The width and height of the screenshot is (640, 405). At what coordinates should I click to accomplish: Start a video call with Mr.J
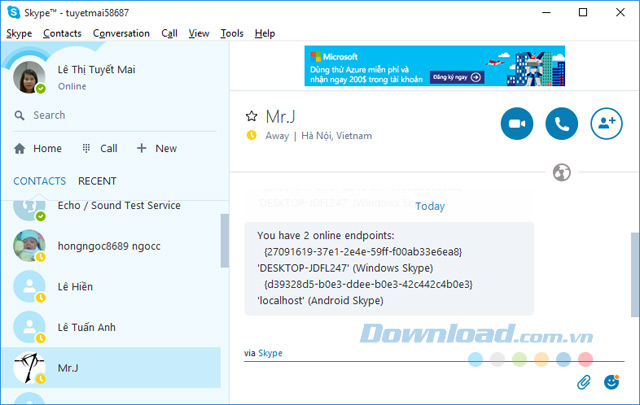click(517, 123)
